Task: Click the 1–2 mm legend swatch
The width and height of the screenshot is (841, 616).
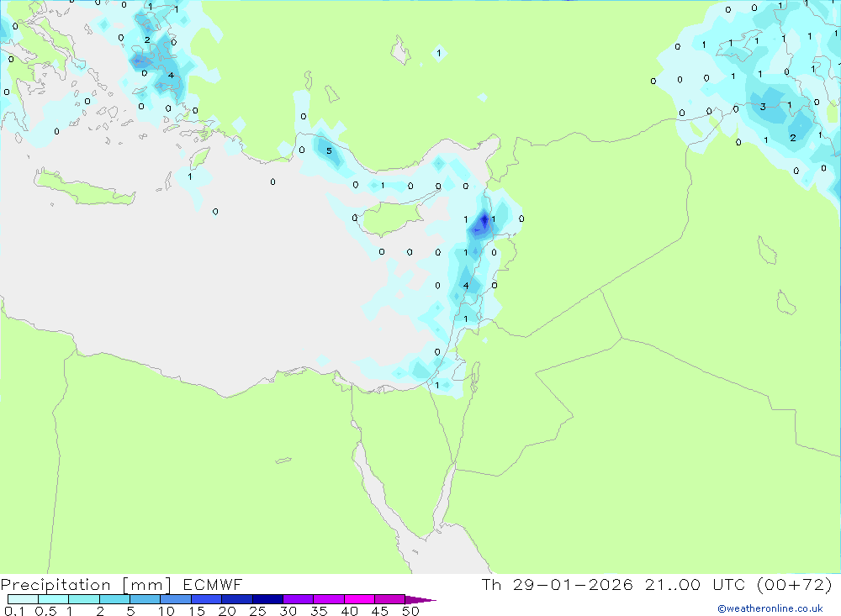Action: click(x=84, y=599)
